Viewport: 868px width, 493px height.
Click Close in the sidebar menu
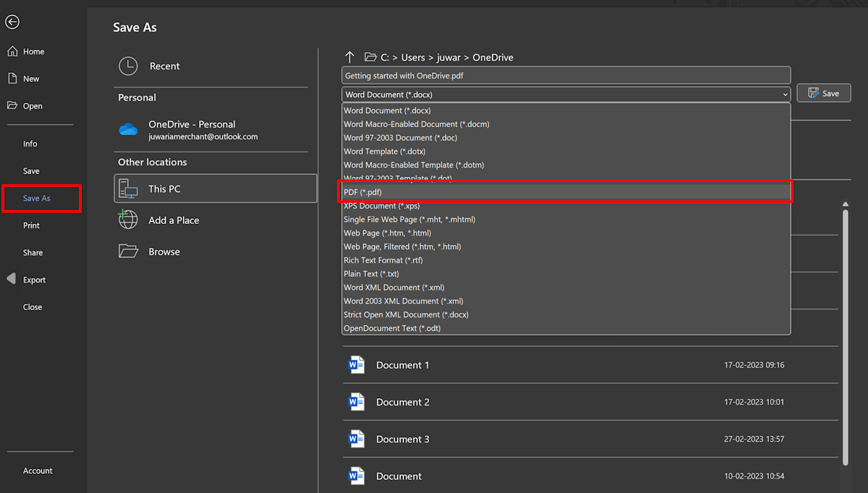coord(33,307)
